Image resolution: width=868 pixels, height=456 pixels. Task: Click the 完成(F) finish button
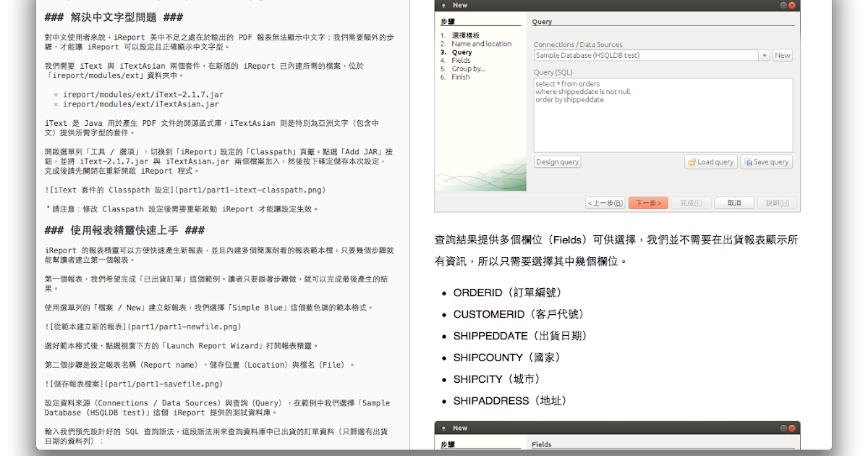pos(692,203)
